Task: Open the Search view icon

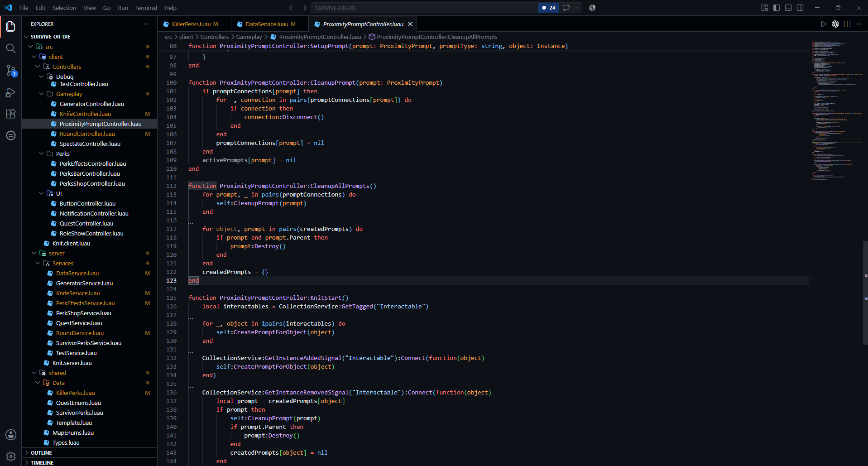Action: point(11,48)
